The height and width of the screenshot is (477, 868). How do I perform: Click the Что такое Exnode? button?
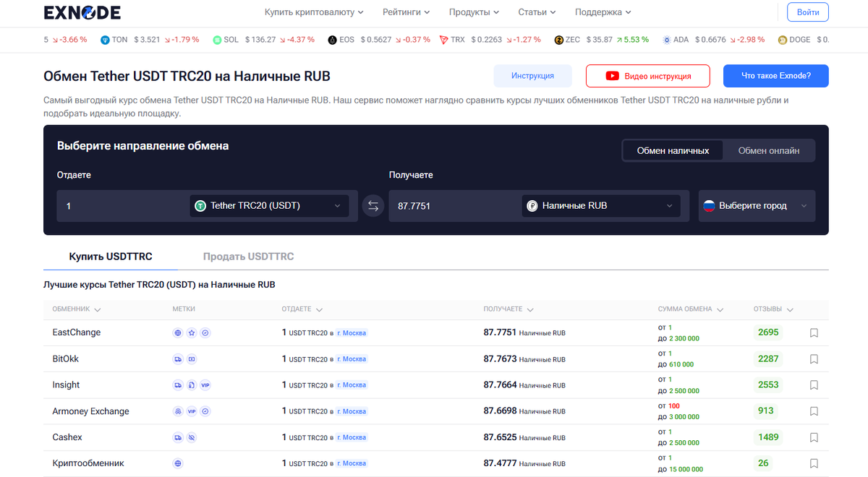click(x=776, y=76)
